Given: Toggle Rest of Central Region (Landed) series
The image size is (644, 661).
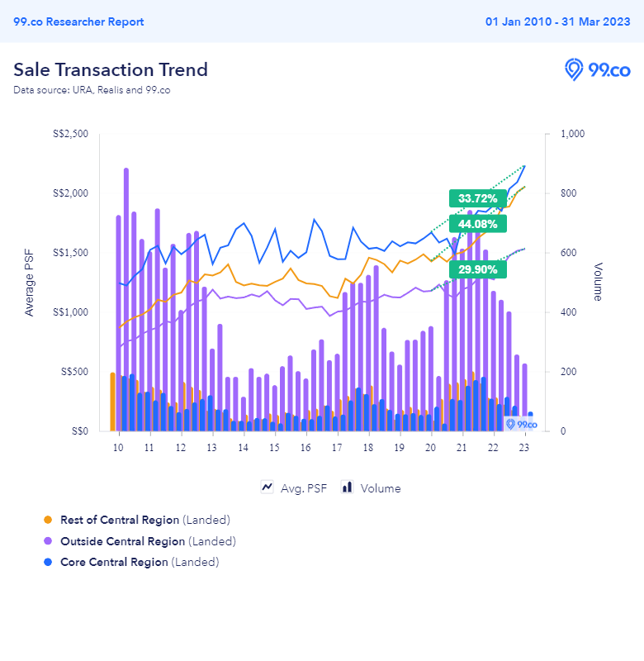Looking at the screenshot, I should pos(145,520).
